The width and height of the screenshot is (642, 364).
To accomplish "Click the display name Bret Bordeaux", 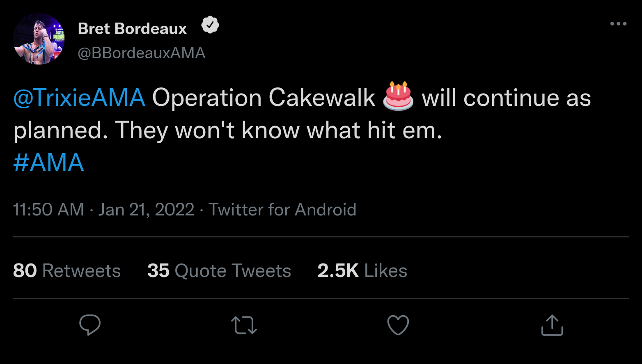I will click(x=132, y=29).
